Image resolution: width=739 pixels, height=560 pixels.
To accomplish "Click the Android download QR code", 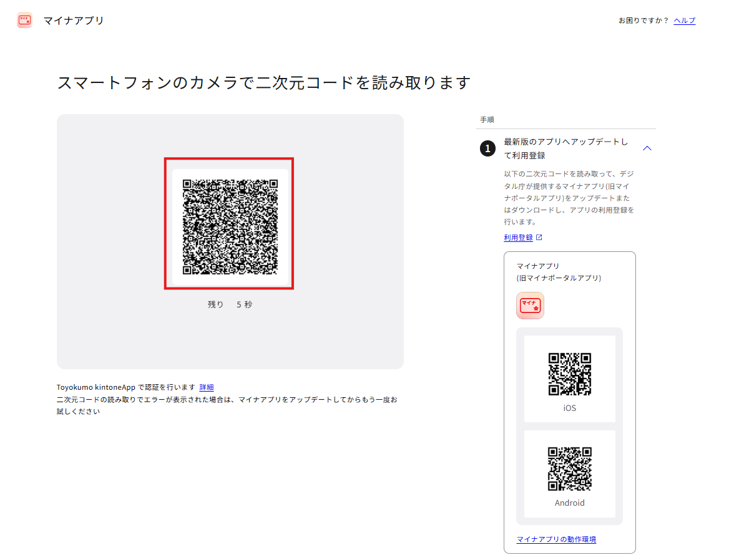I will (570, 468).
